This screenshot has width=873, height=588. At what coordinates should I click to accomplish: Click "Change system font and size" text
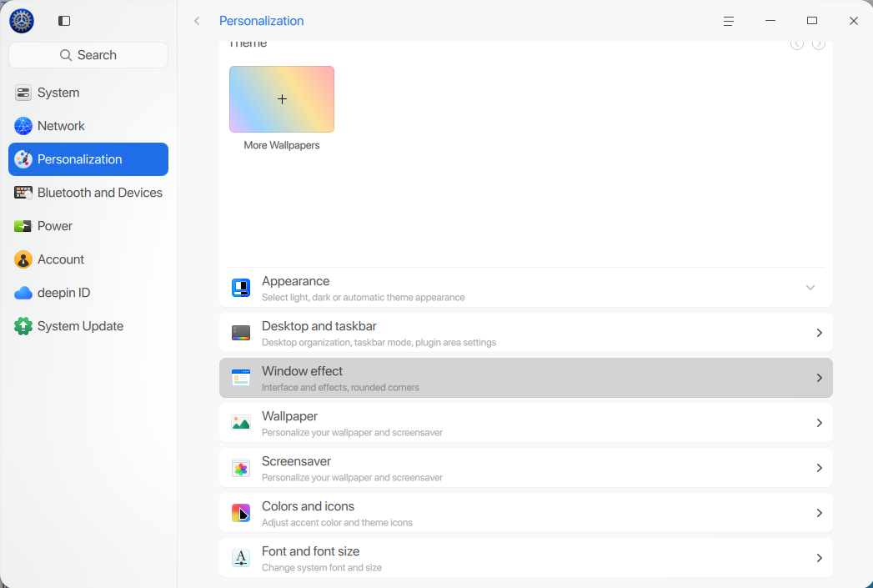tap(322, 568)
